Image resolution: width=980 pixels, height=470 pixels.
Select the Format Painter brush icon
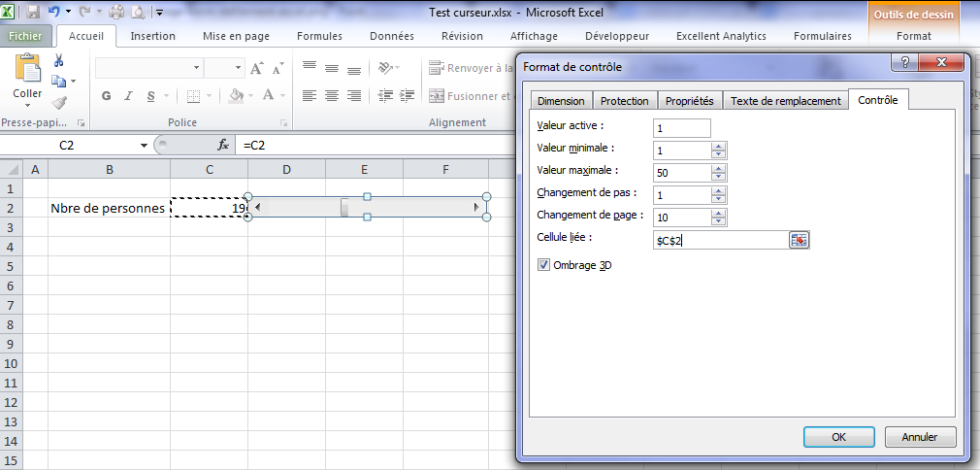click(59, 102)
